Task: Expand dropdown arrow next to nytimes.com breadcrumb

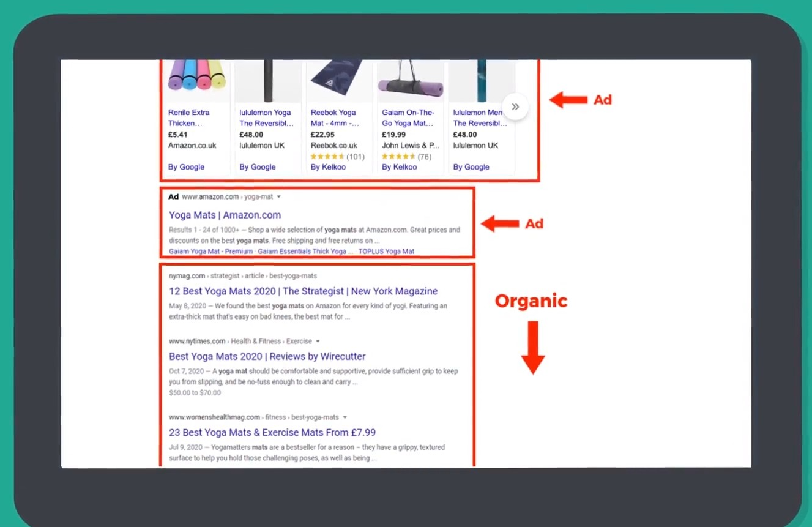Action: point(318,342)
